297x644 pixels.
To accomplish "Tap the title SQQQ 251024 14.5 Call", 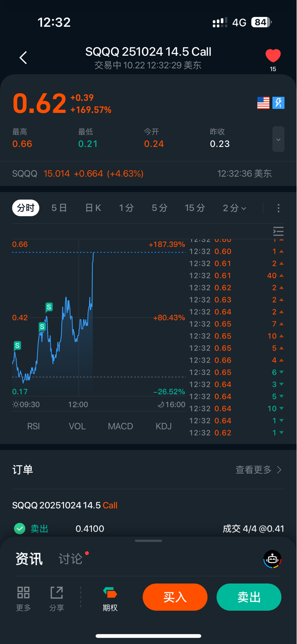I will [x=148, y=52].
